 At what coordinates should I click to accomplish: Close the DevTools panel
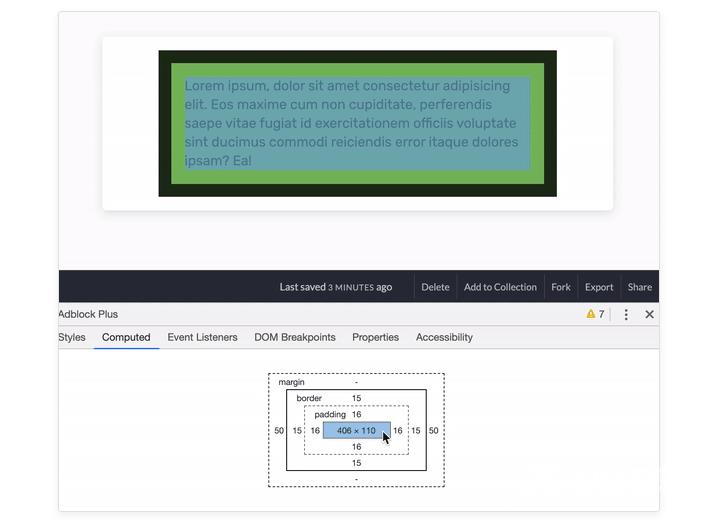(649, 314)
